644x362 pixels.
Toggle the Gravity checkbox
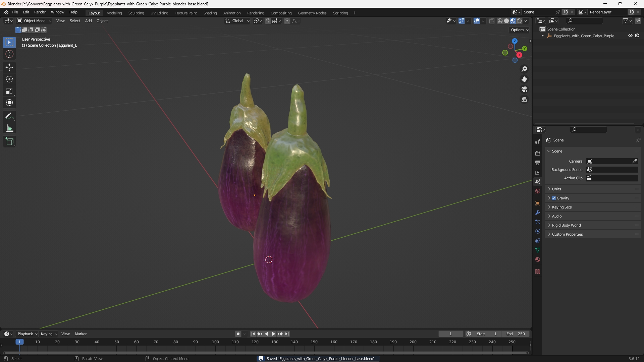[554, 198]
